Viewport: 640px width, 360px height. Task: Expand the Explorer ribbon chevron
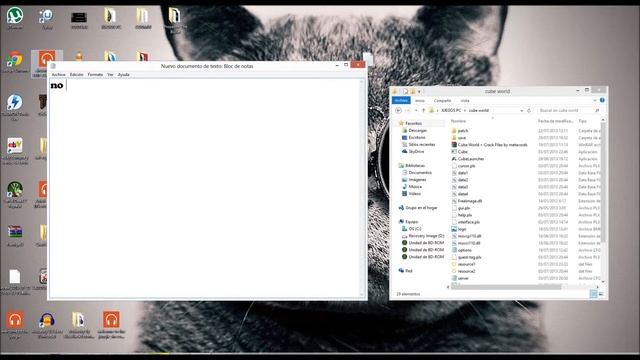tap(595, 100)
